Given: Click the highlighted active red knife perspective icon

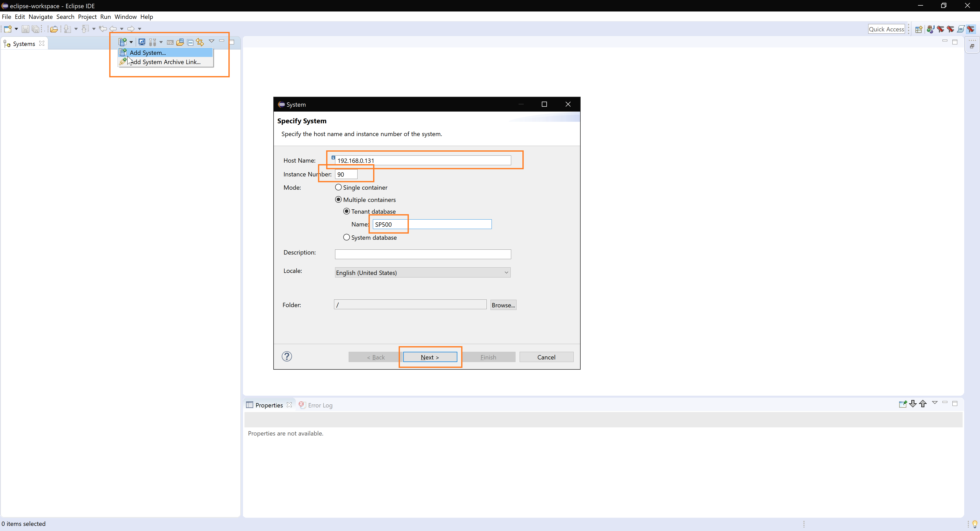Looking at the screenshot, I should coord(971,29).
